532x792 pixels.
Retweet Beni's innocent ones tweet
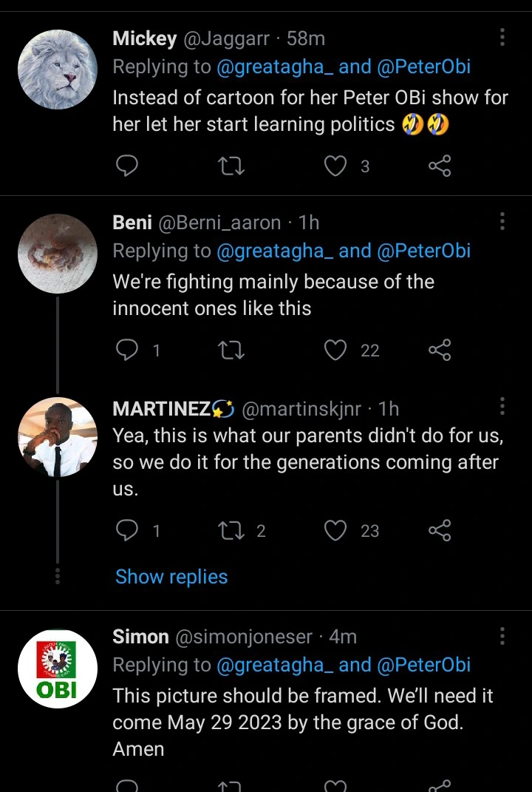coord(232,350)
